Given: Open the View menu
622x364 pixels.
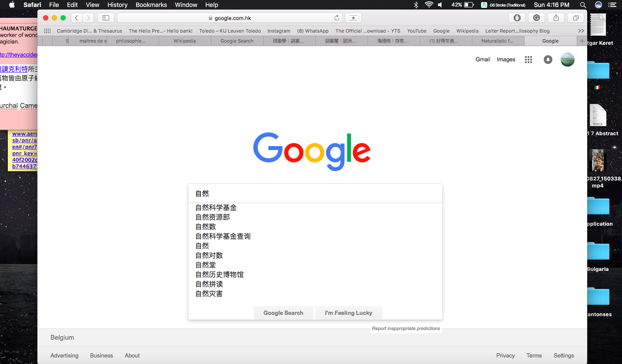Looking at the screenshot, I should click(x=93, y=5).
